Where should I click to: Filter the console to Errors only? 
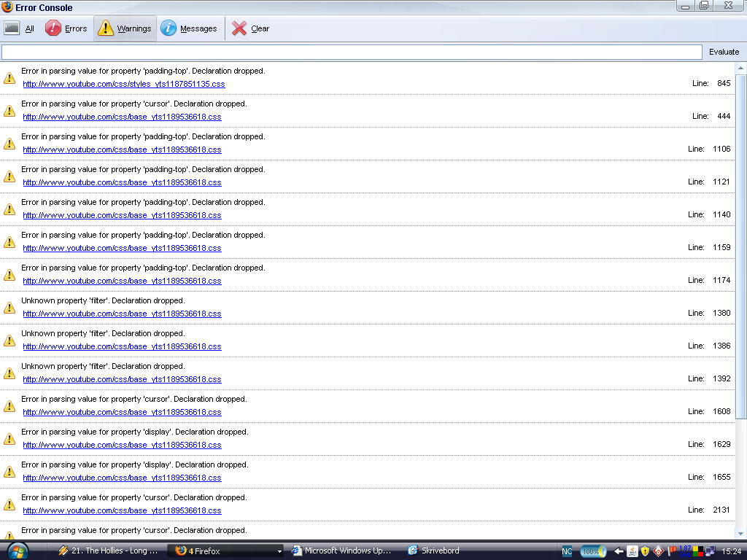point(66,28)
